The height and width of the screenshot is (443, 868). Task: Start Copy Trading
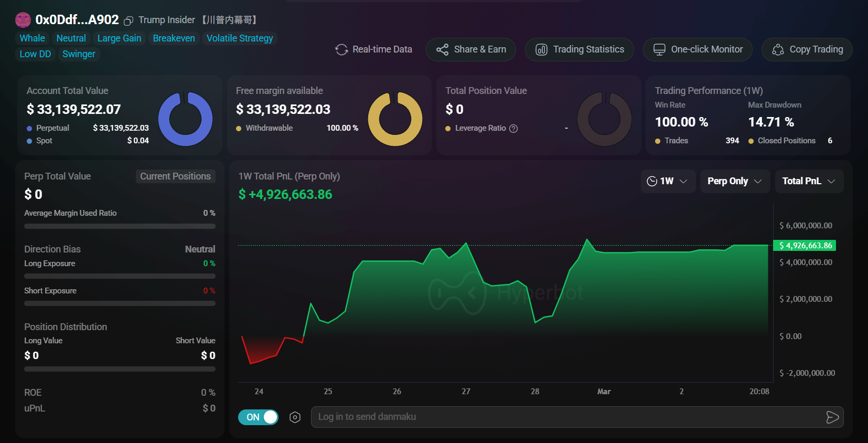(807, 49)
